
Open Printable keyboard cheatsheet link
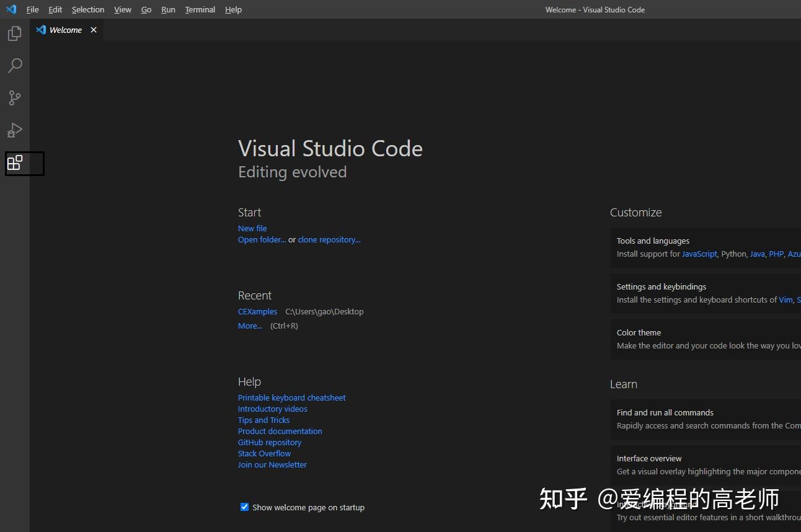tap(291, 397)
